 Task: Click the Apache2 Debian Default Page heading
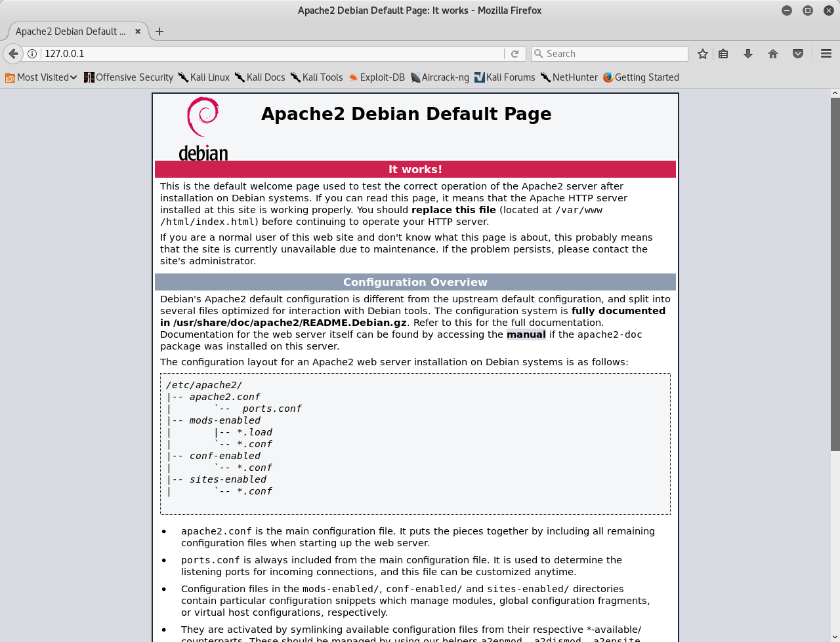406,113
